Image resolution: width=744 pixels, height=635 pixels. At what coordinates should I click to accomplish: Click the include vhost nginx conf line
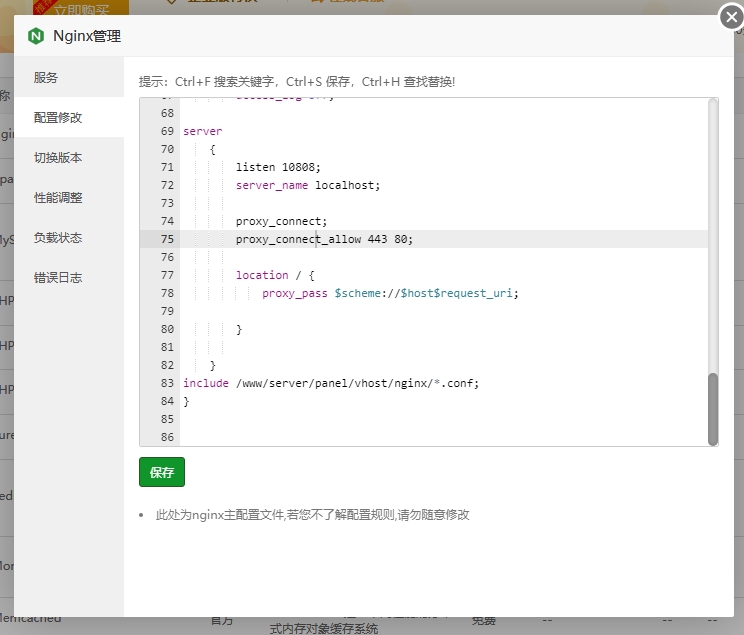pyautogui.click(x=331, y=383)
